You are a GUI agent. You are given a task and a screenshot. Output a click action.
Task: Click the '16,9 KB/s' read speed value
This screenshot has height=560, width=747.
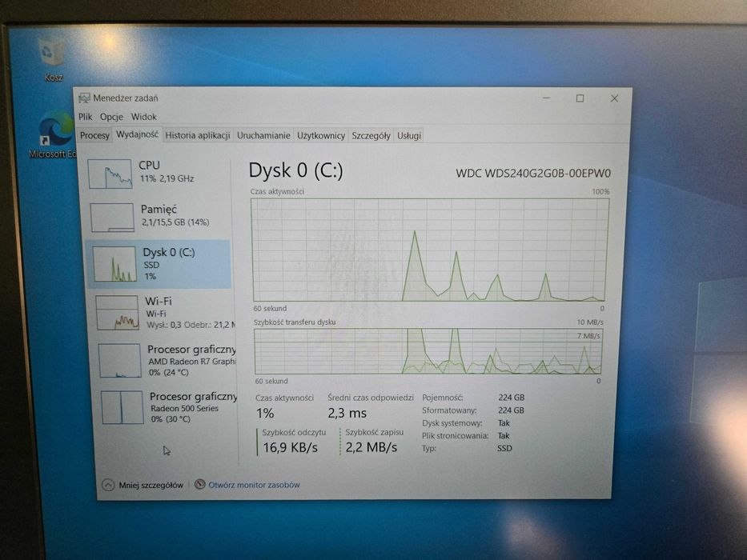point(290,448)
